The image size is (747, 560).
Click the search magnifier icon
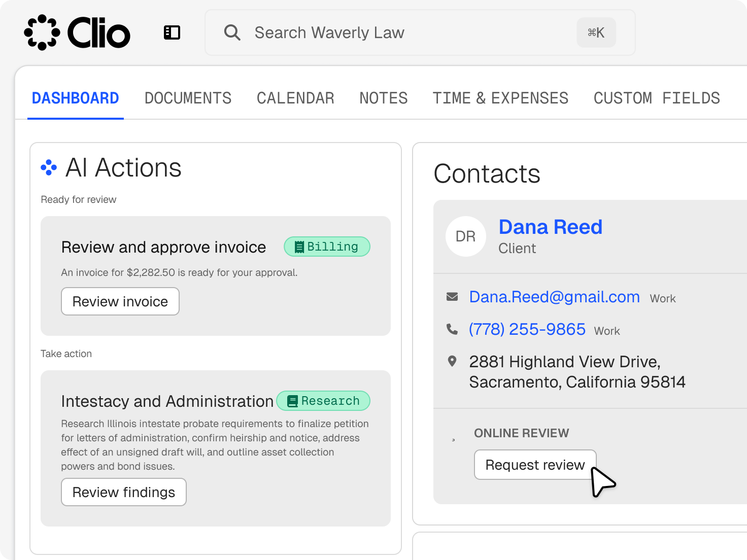(232, 32)
